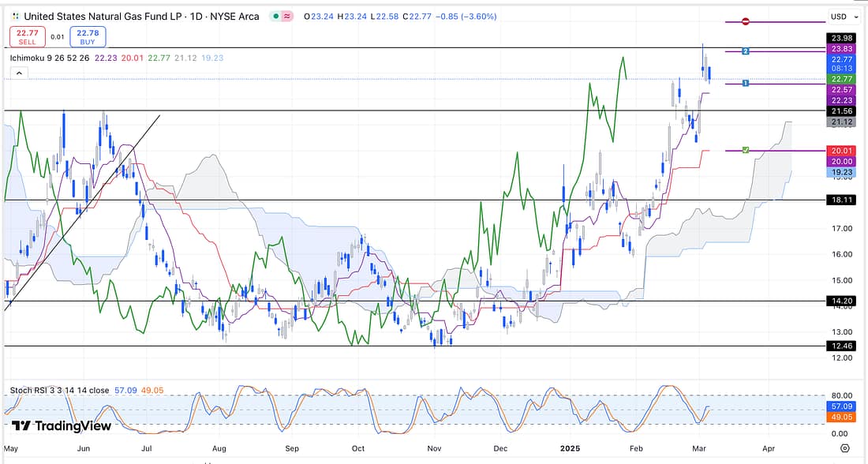Screen dimensions: 868x464
Task: Click the pink data mode indicator icon
Action: coord(286,17)
